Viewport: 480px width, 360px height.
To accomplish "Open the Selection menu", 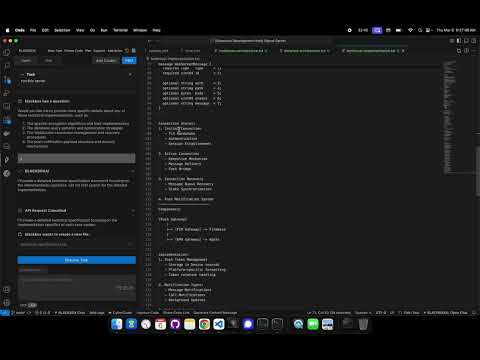I will [62, 30].
